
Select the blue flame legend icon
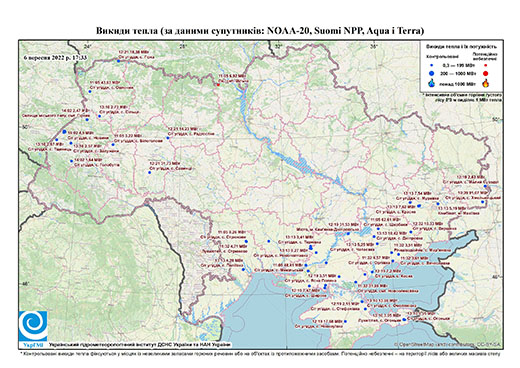coord(432,83)
